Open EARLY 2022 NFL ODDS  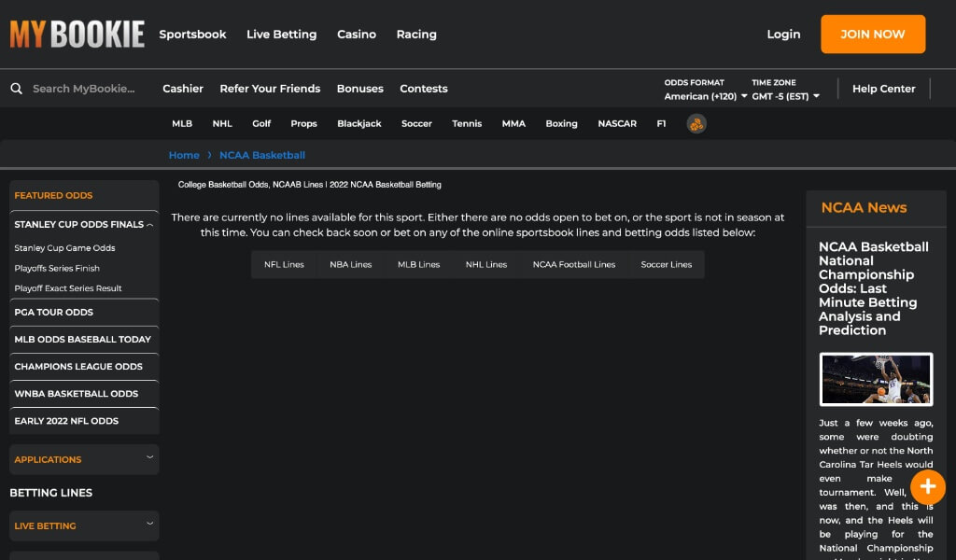(84, 421)
